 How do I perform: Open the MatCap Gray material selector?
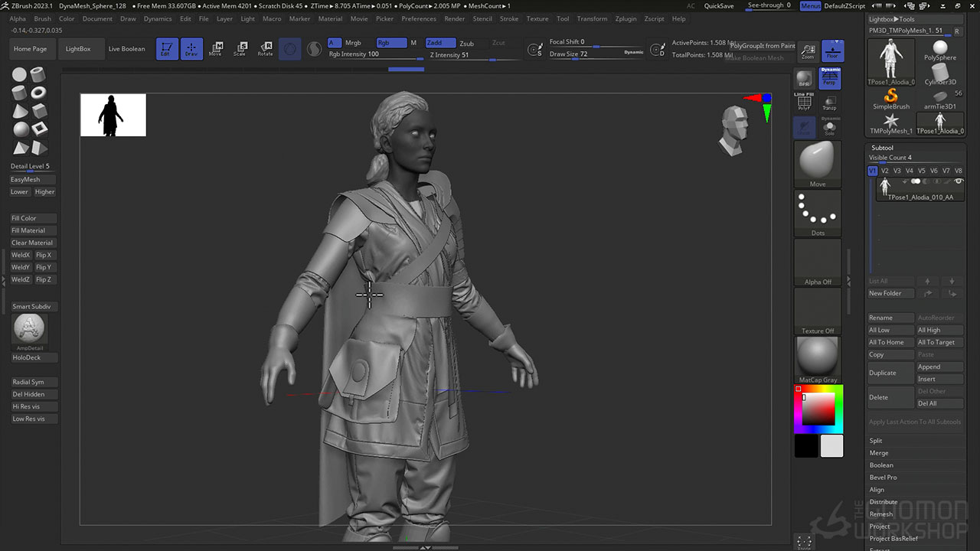(817, 356)
